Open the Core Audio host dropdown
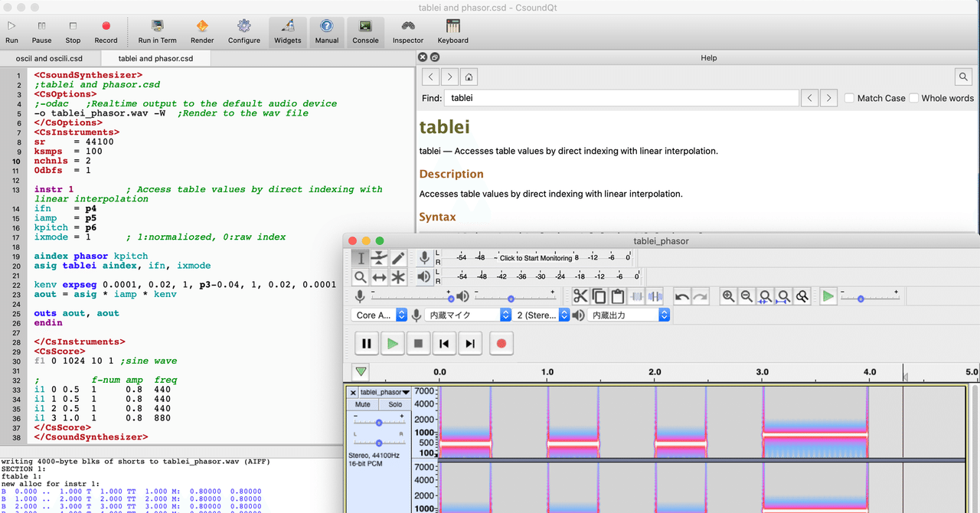This screenshot has width=980, height=513. 382,315
